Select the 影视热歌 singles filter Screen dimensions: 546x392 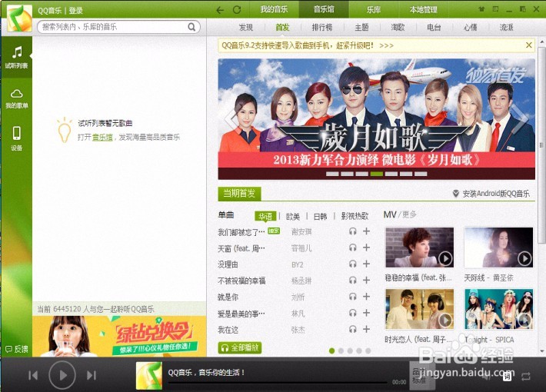pyautogui.click(x=355, y=216)
